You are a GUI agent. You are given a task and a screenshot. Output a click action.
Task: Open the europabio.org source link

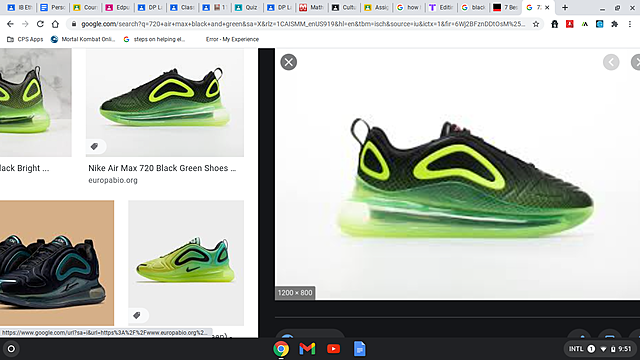[x=113, y=180]
